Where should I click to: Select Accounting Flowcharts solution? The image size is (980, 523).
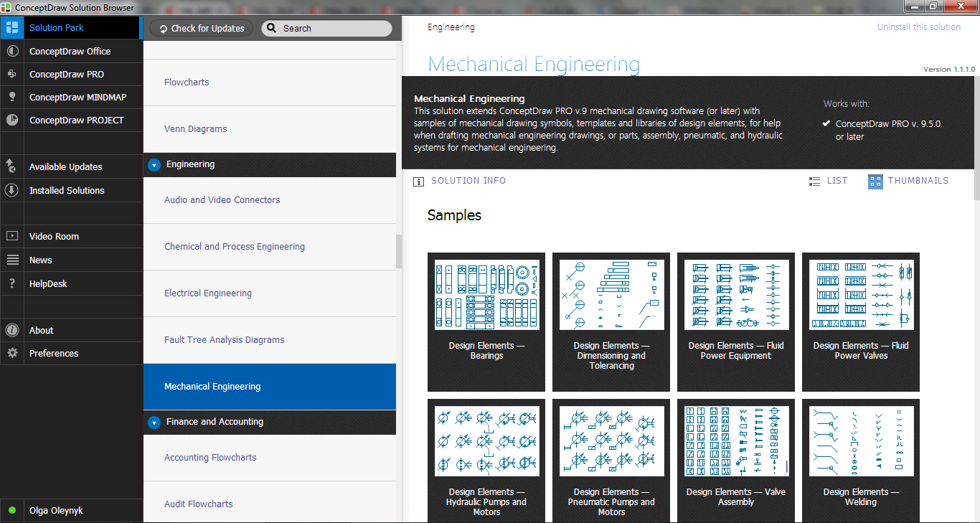click(x=270, y=458)
